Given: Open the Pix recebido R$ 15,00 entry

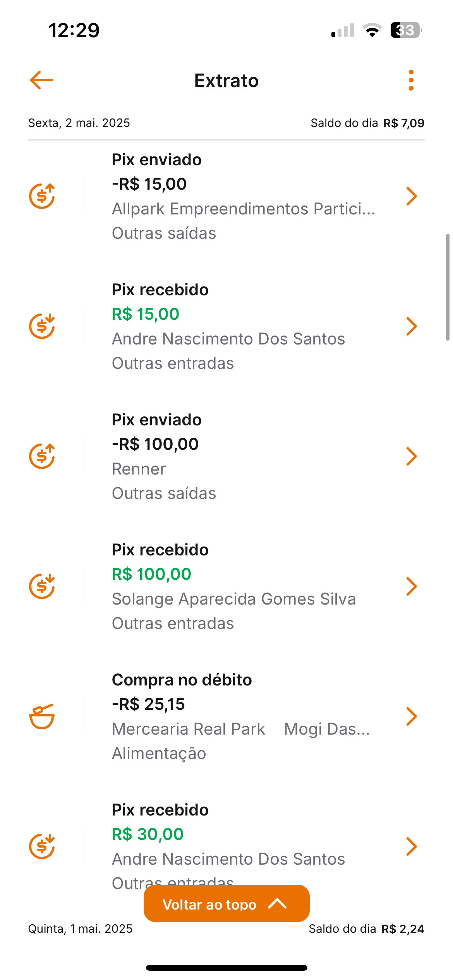Looking at the screenshot, I should 160,290.
